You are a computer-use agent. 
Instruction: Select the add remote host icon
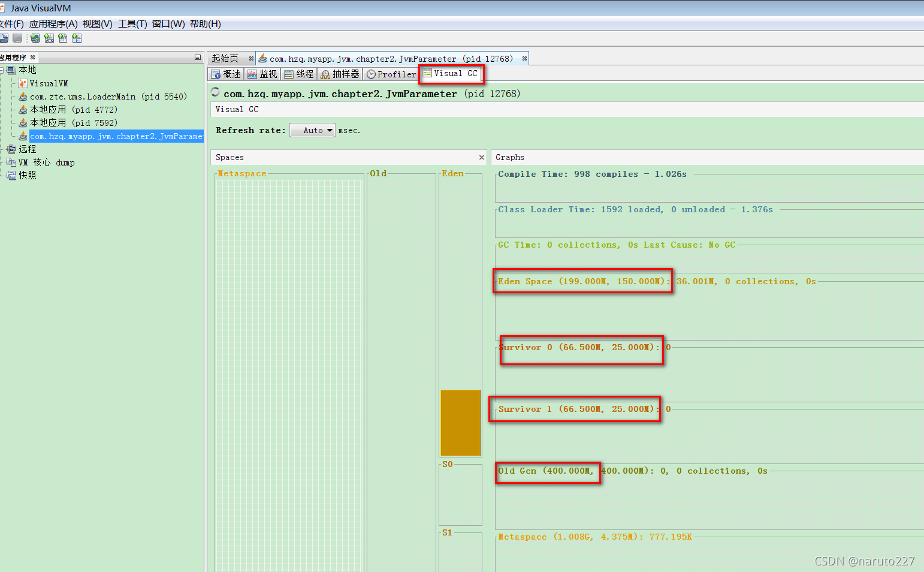tap(35, 38)
